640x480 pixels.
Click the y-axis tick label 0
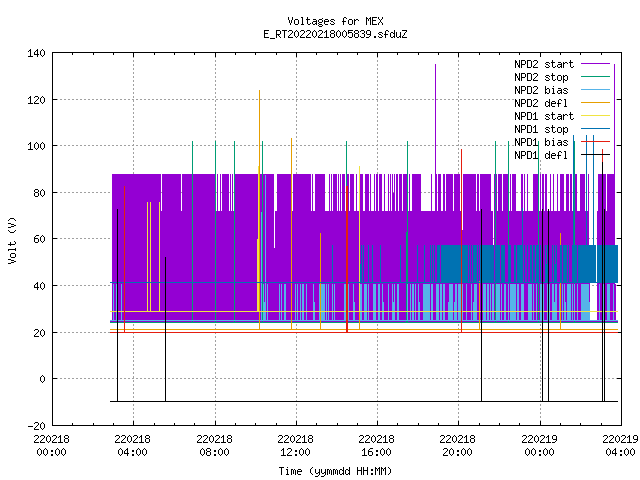pyautogui.click(x=42, y=379)
